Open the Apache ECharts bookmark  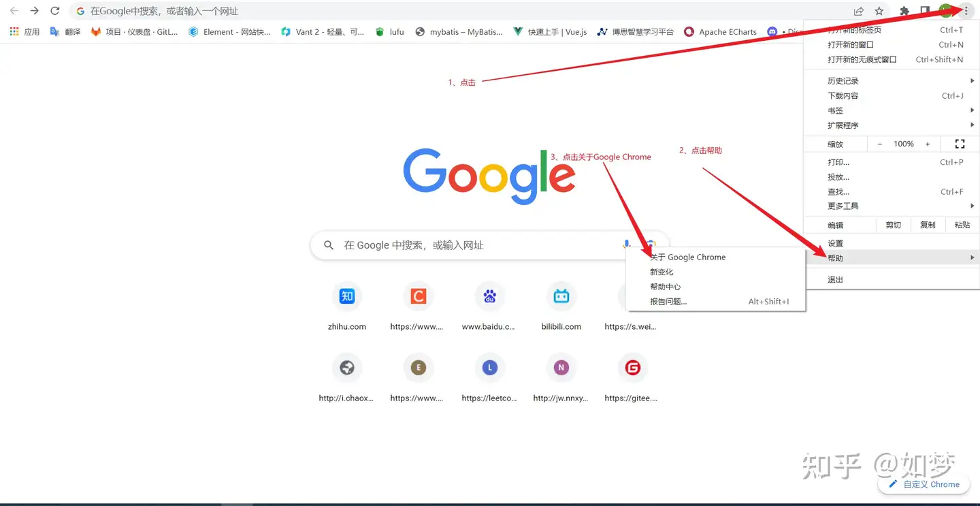(x=720, y=31)
